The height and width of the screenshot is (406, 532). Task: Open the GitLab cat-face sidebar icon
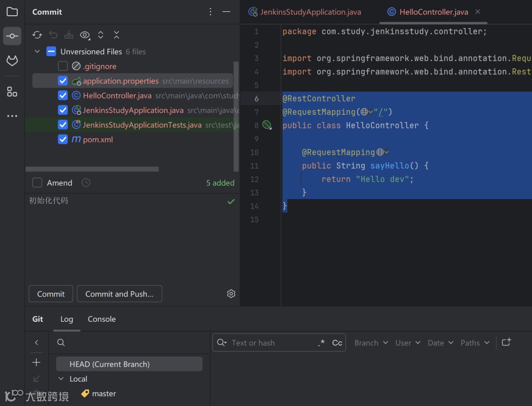point(12,61)
